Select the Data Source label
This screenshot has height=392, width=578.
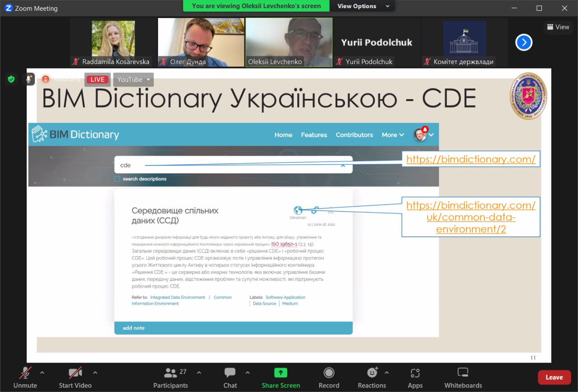264,304
